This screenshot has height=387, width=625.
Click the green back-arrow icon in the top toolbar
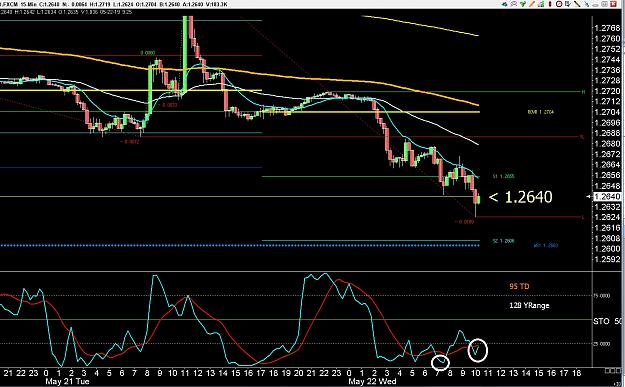pyautogui.click(x=505, y=4)
